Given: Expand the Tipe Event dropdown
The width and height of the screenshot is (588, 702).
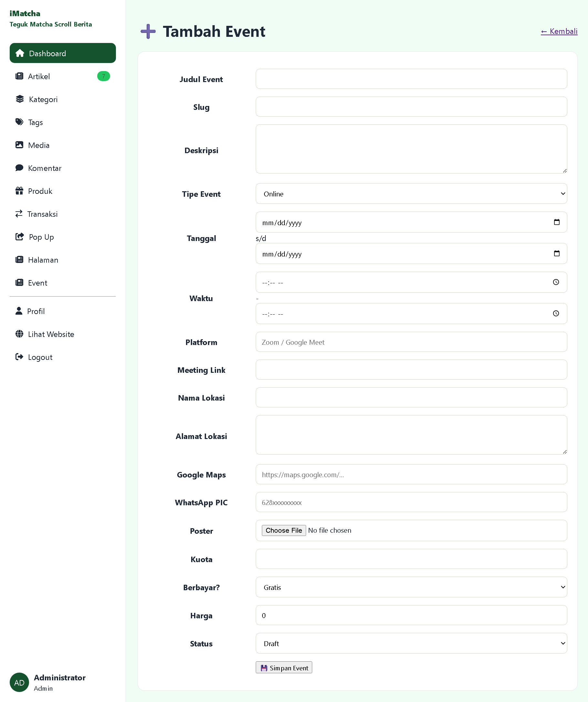Looking at the screenshot, I should pos(411,194).
